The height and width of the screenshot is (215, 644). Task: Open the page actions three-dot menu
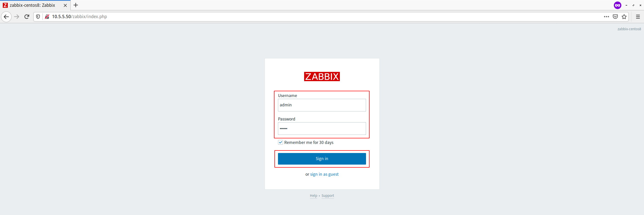tap(607, 17)
